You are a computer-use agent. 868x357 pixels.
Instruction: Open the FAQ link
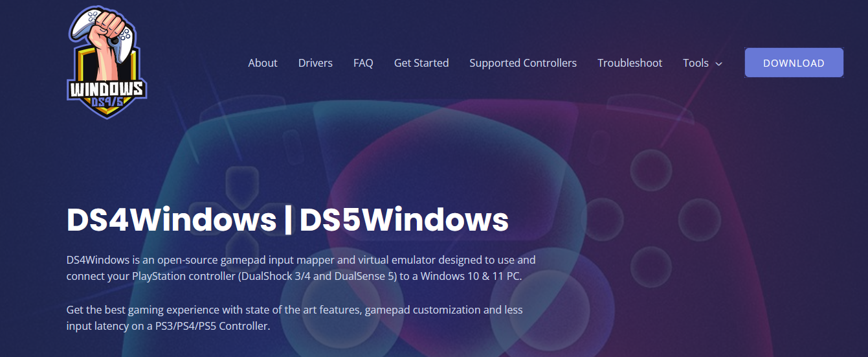[x=363, y=63]
